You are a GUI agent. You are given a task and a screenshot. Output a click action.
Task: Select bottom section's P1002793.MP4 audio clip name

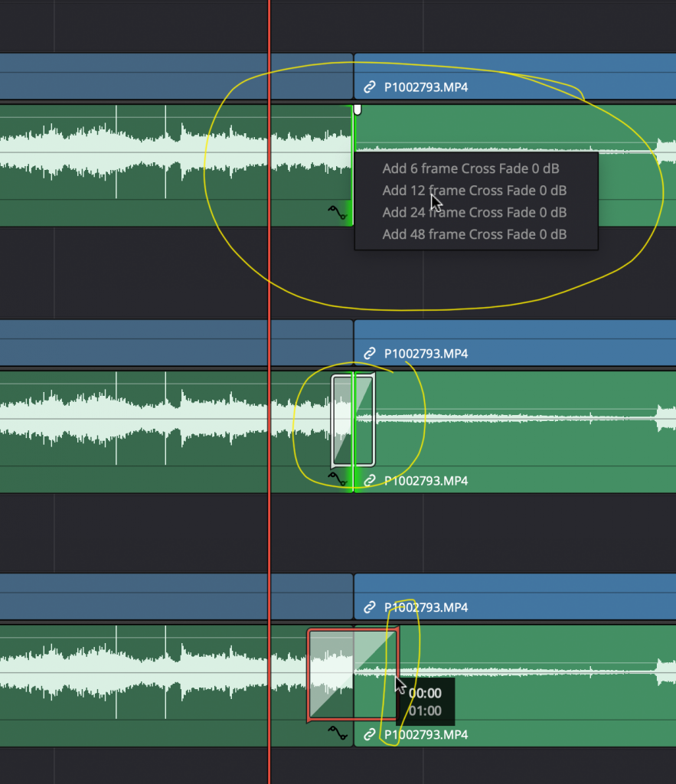[x=426, y=735]
